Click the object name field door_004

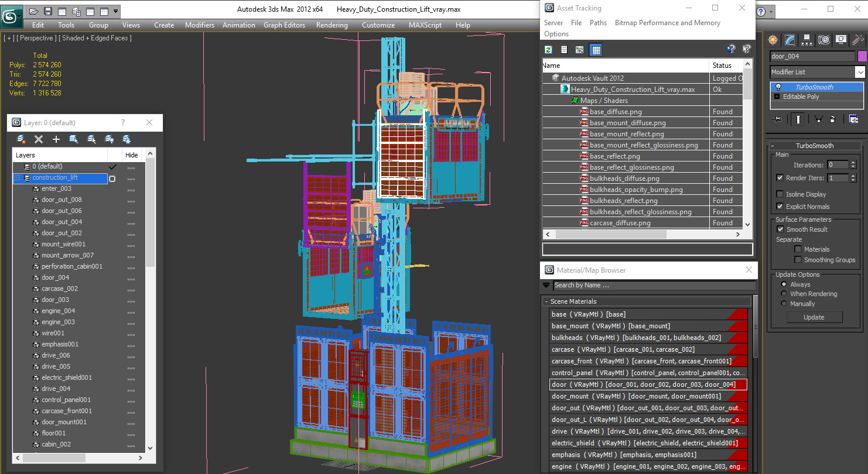click(x=812, y=56)
